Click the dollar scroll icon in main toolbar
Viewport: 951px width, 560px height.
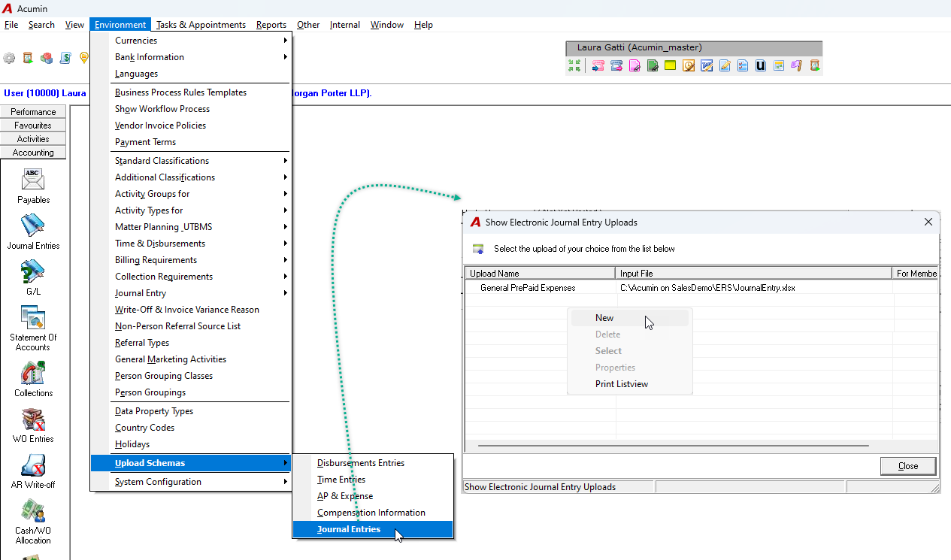65,58
